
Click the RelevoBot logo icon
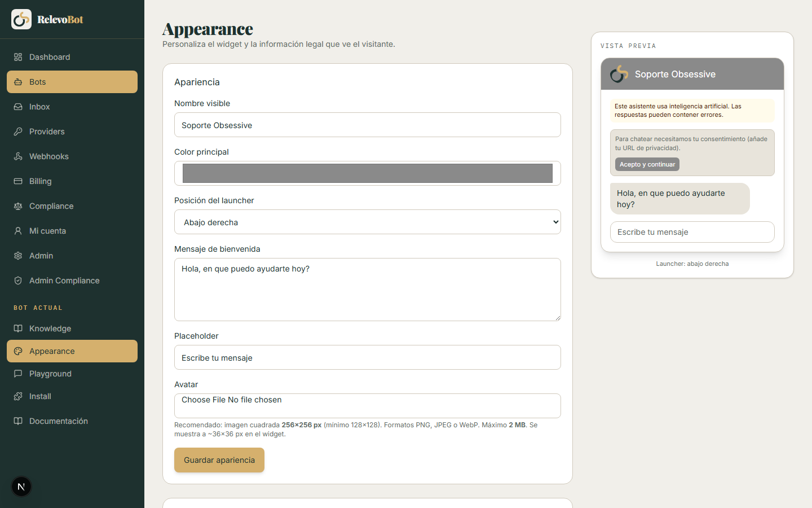click(x=21, y=19)
